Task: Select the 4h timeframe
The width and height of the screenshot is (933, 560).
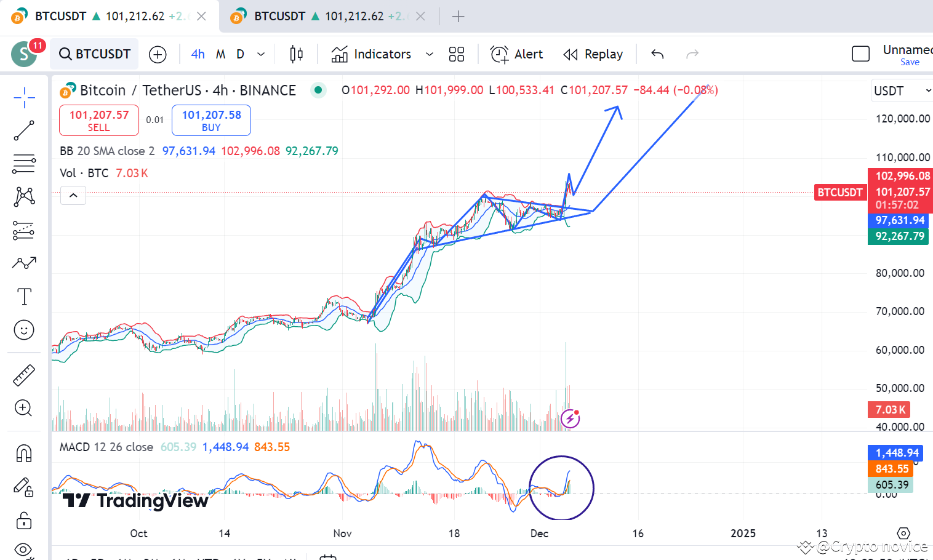Action: (198, 54)
